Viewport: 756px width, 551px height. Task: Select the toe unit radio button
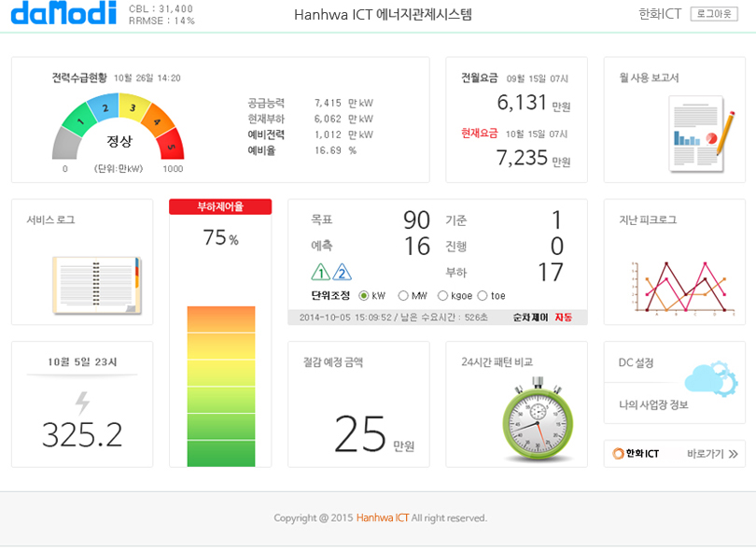tap(483, 296)
